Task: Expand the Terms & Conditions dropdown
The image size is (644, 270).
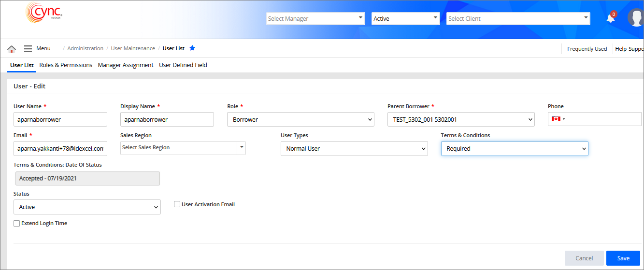Action: point(514,149)
